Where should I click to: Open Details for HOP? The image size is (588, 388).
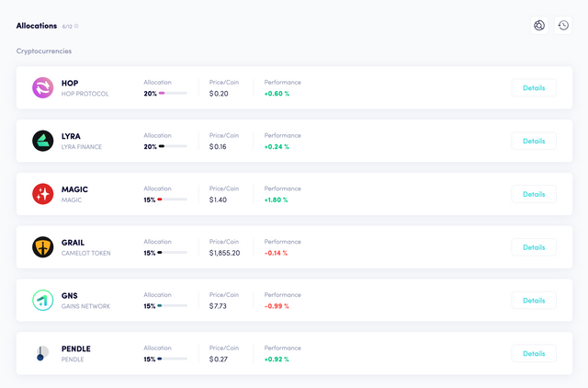point(534,88)
